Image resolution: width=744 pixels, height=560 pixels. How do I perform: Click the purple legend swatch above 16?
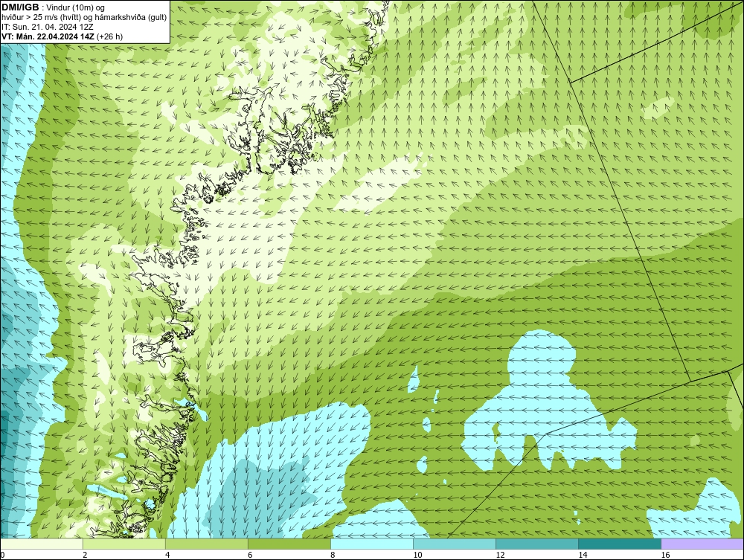tap(702, 544)
